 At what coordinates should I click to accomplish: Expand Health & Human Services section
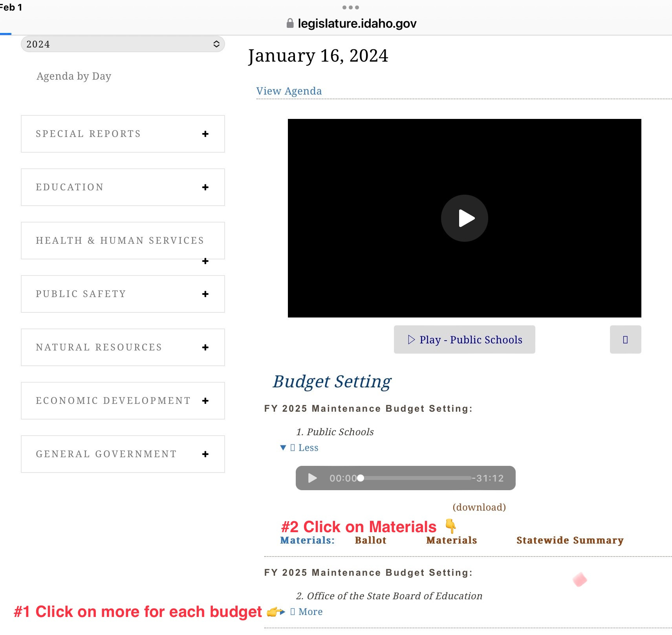[x=123, y=241]
